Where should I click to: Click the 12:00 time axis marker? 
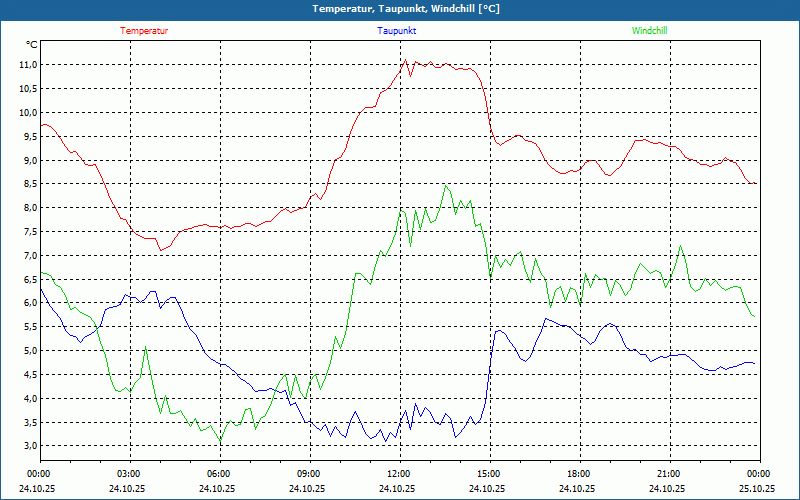click(x=398, y=474)
